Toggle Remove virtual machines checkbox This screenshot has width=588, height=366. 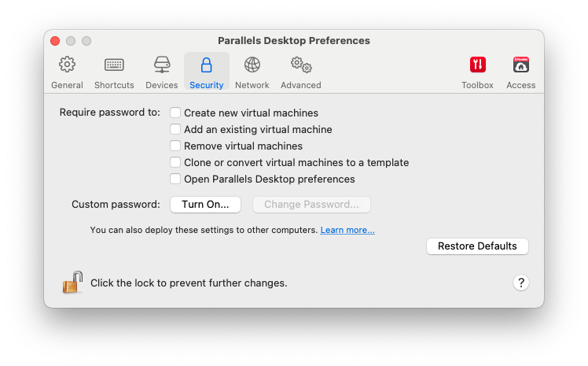(175, 146)
